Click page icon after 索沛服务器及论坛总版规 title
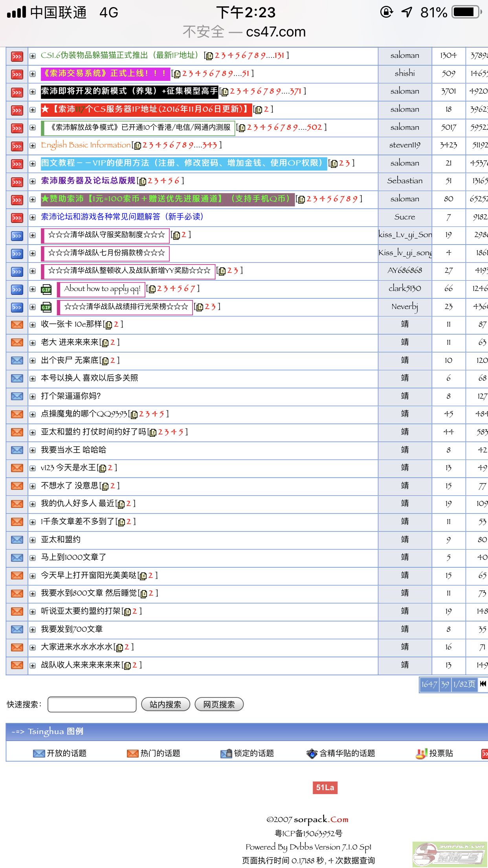 (143, 181)
